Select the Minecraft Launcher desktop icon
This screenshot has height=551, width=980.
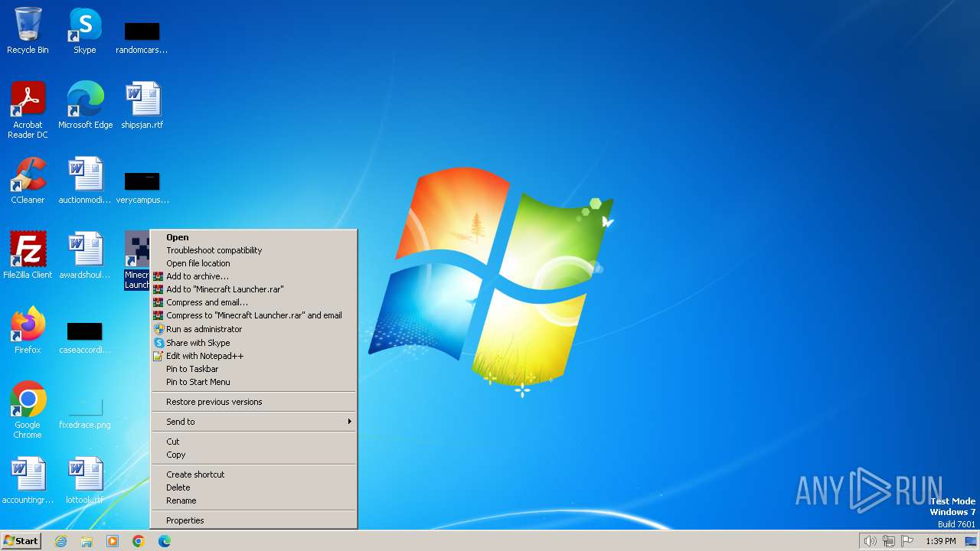(138, 260)
